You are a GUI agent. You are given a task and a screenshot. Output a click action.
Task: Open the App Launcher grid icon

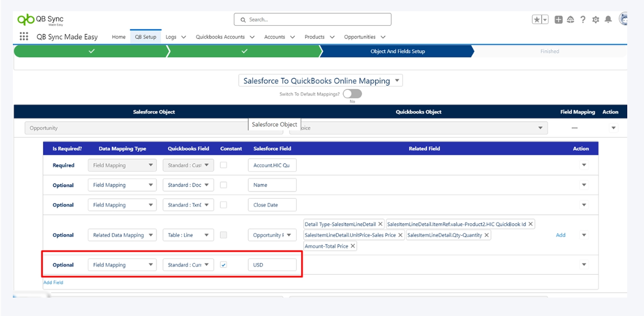24,36
